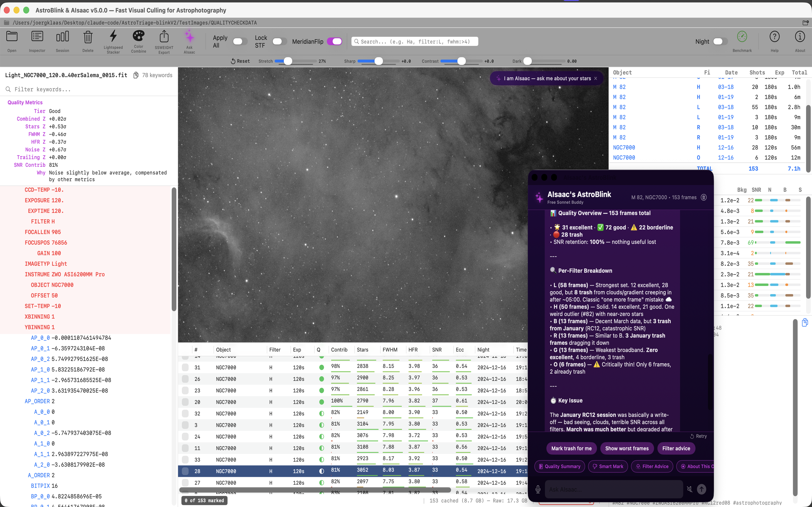This screenshot has width=812, height=507.
Task: Check the selection box for frame 28
Action: coord(186,471)
